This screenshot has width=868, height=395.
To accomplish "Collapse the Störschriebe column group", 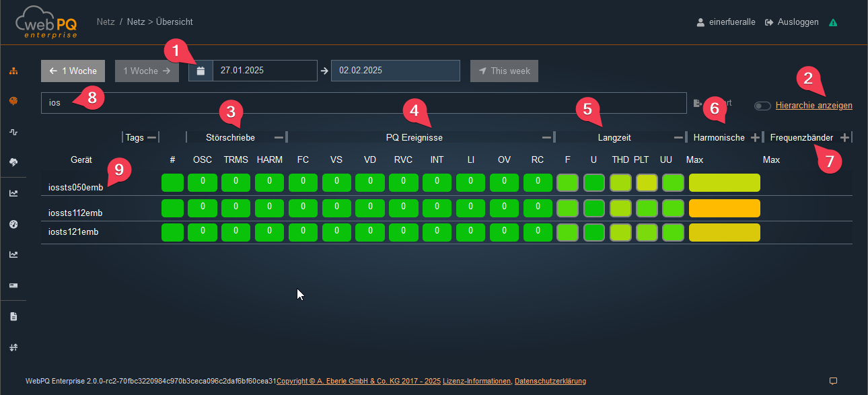I will tap(279, 137).
